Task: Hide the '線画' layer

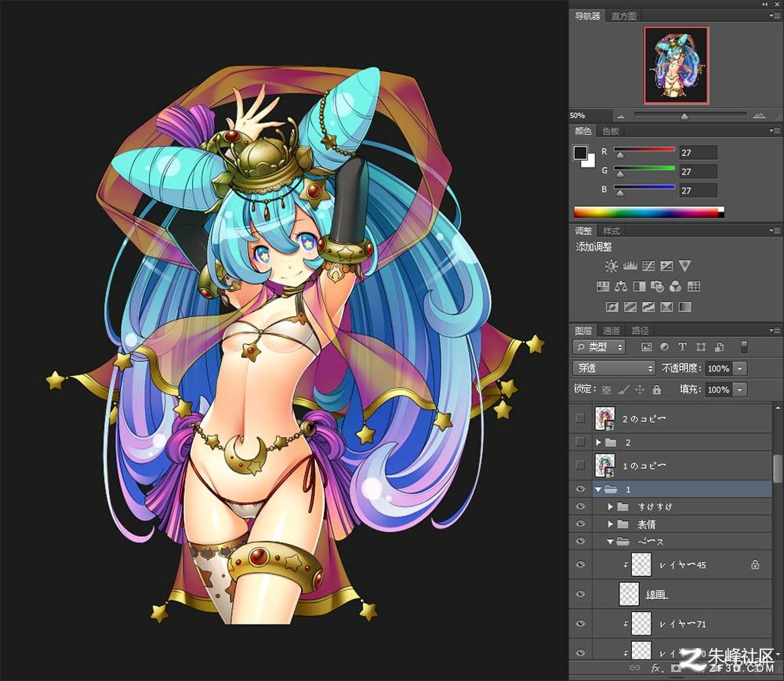Action: pos(580,594)
